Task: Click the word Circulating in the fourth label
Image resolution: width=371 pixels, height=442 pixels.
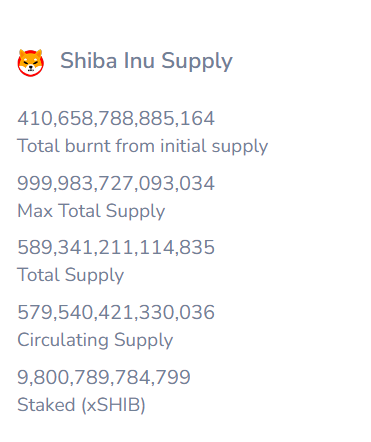Action: 63,340
